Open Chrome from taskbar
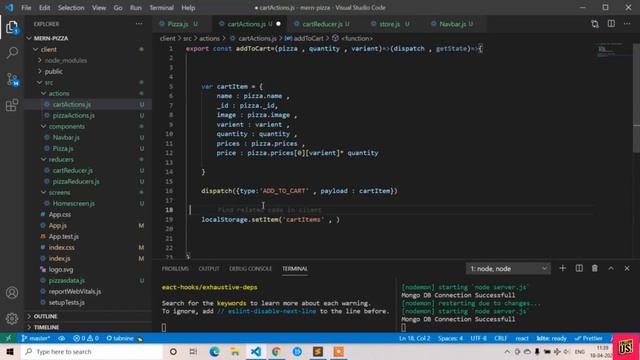The width and height of the screenshot is (640, 360). pyautogui.click(x=276, y=352)
